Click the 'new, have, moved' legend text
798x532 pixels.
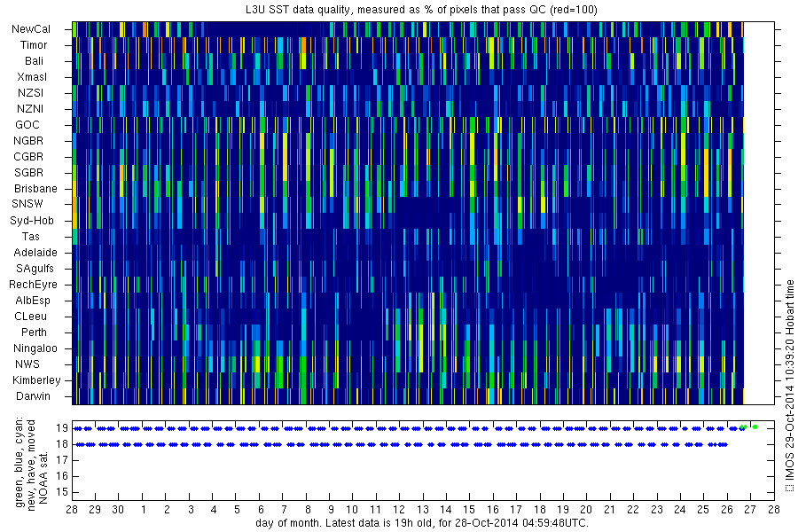[x=32, y=465]
